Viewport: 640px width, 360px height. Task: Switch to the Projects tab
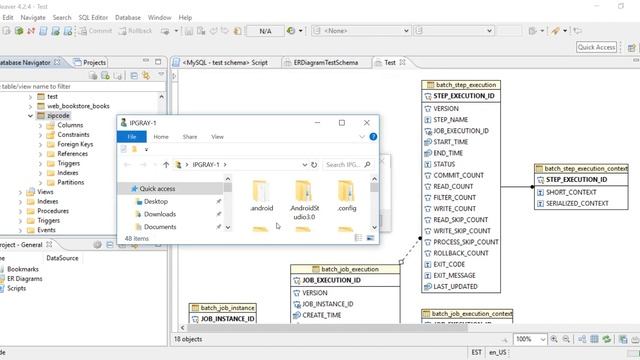[90, 62]
